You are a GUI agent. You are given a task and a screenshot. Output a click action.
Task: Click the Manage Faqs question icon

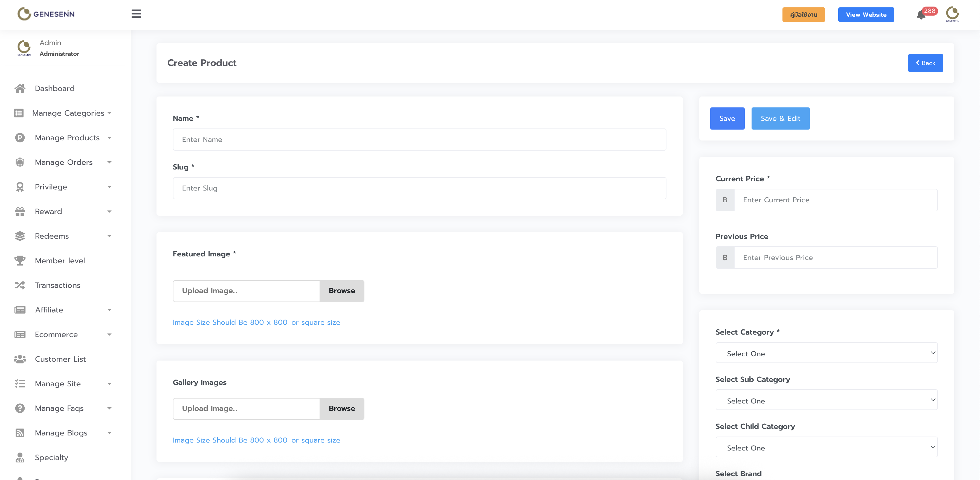coord(20,408)
